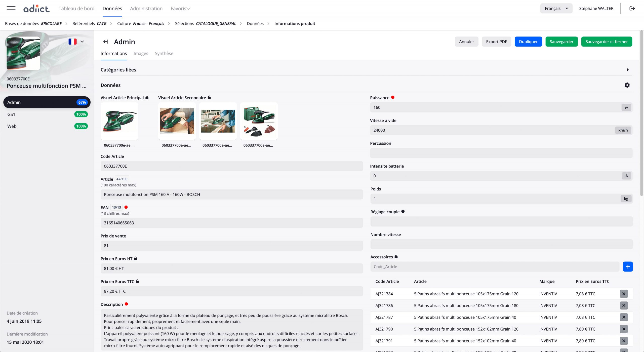
Task: Select the Données menu item
Action: (x=112, y=9)
